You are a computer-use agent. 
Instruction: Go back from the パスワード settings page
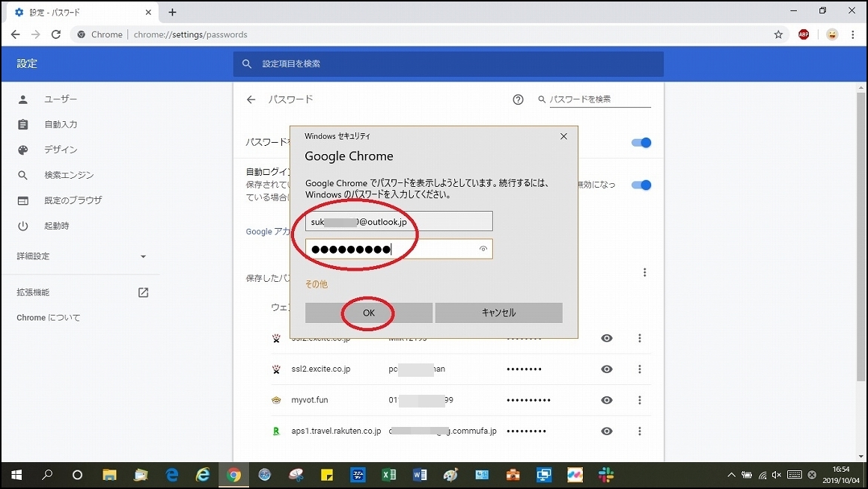point(251,99)
